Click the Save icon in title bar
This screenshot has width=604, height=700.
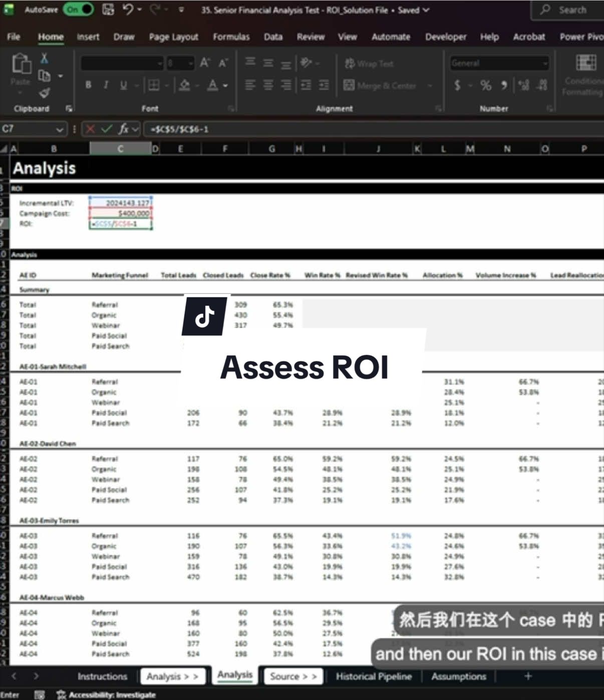tap(108, 10)
